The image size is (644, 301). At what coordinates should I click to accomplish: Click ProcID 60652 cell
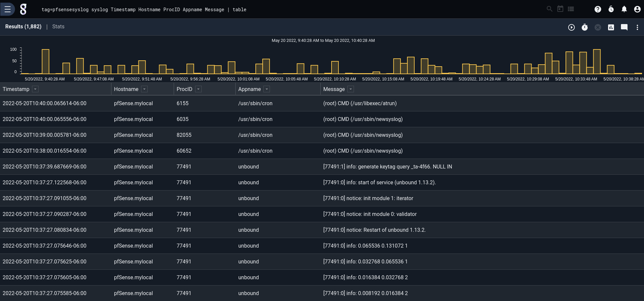coord(184,151)
